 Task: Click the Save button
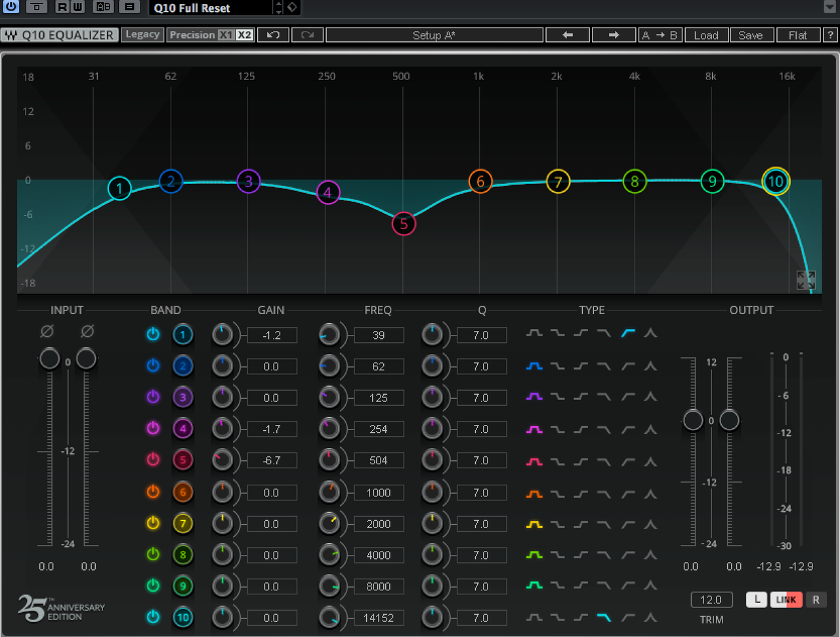tap(751, 35)
